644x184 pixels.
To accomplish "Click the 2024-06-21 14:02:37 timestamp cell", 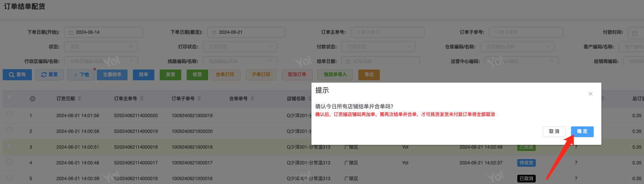I will [x=481, y=163].
